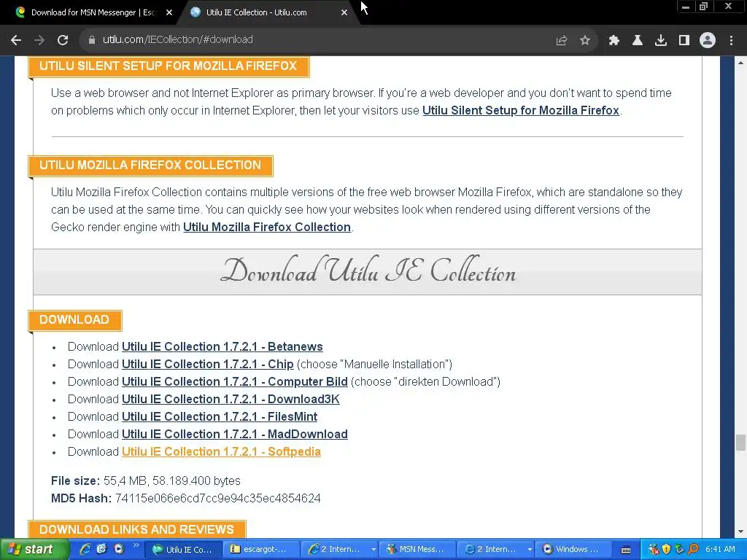Screen dimensions: 747x560
Task: Open Utilu Silent Setup for Mozilla Firefox link
Action: tap(521, 111)
